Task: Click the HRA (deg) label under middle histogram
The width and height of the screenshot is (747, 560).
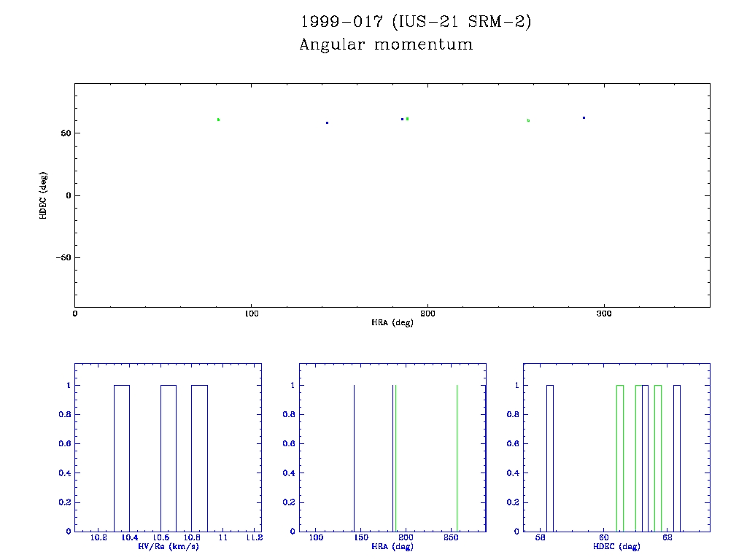Action: point(392,546)
